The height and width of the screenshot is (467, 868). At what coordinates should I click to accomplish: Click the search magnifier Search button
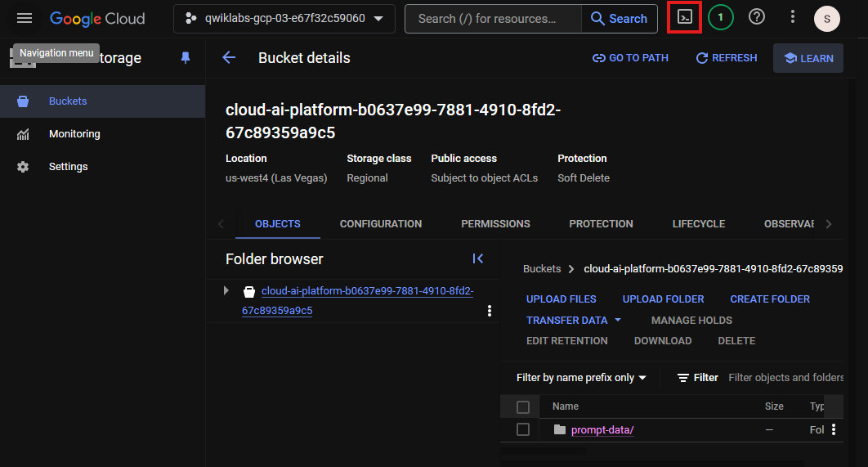click(x=619, y=19)
